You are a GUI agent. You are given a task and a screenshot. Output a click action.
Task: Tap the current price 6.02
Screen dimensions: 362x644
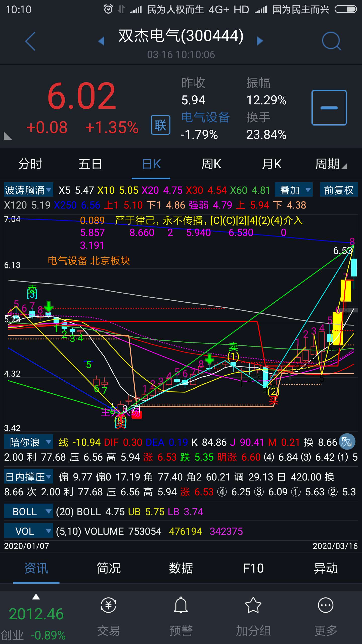[82, 96]
